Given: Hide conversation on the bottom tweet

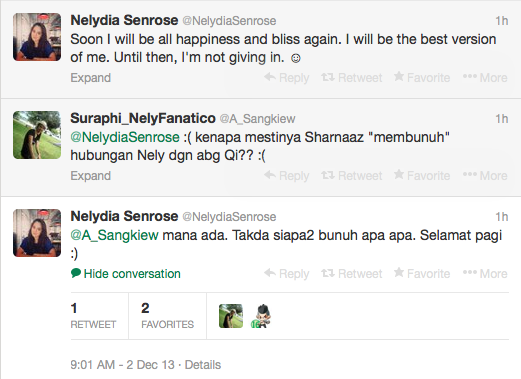Looking at the screenshot, I should (x=126, y=274).
